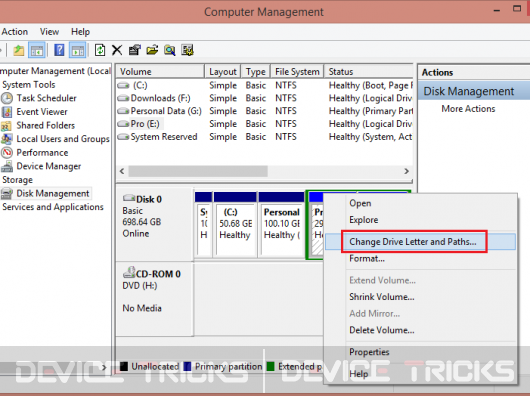Click the open folder toolbar icon
Viewport: 530px width, 396px height.
point(152,50)
